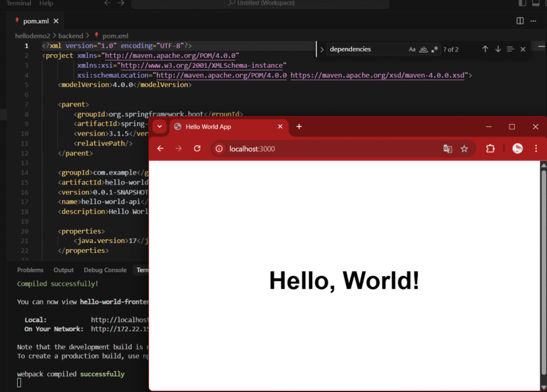Image resolution: width=547 pixels, height=392 pixels.
Task: Toggle the primary sidebar layout icon
Action: (522, 3)
